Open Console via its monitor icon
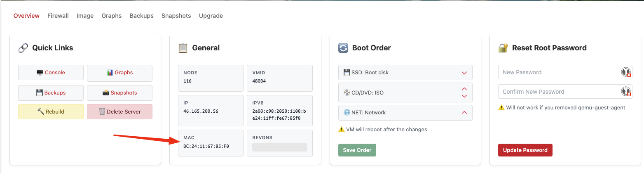The width and height of the screenshot is (644, 173). click(40, 73)
